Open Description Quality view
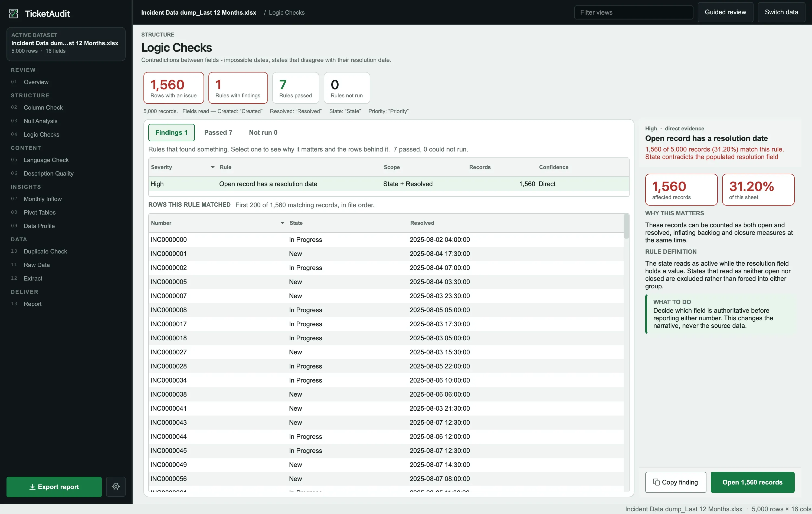812x514 pixels. coord(48,174)
